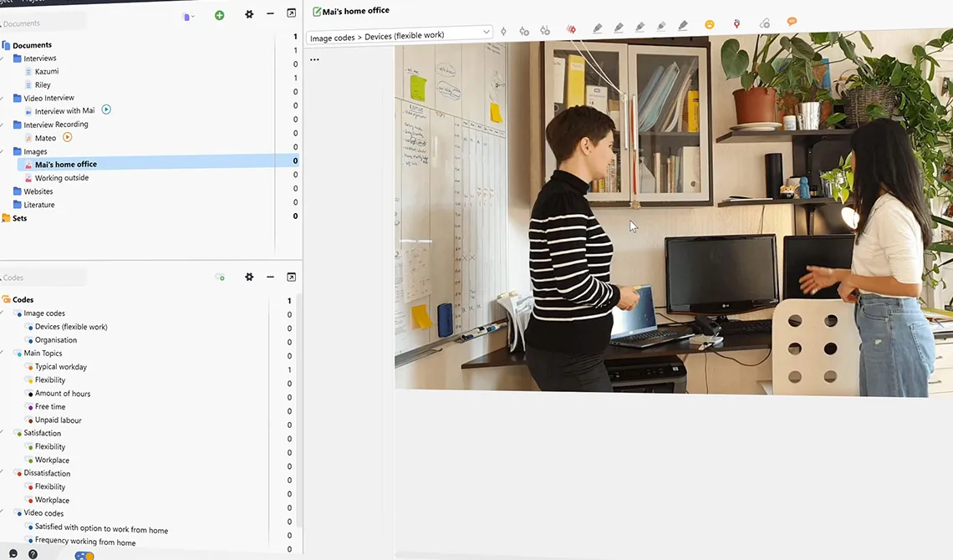
Task: Collapse the Dissatisfaction code group
Action: pyautogui.click(x=3, y=472)
